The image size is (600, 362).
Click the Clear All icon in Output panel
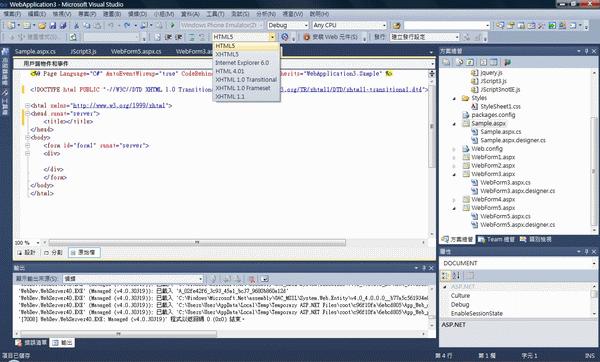pos(252,279)
